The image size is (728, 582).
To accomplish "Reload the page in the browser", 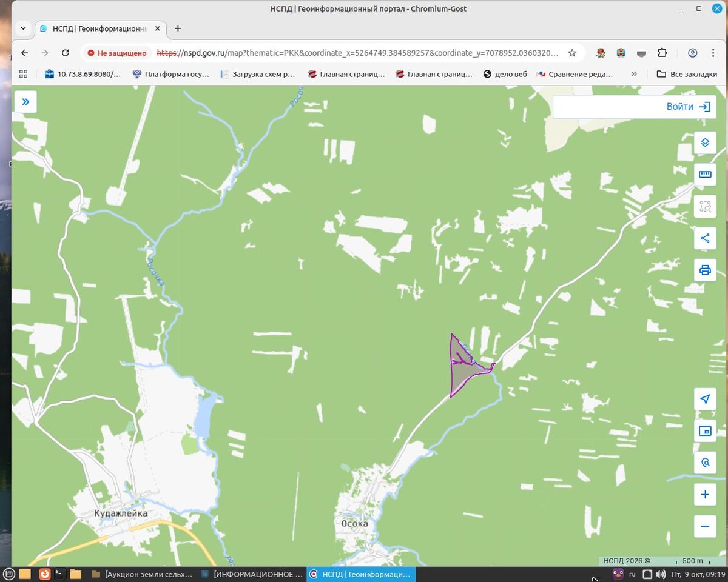I will pos(66,53).
